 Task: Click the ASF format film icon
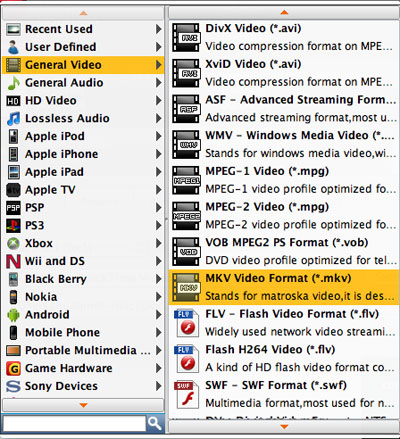click(x=186, y=109)
